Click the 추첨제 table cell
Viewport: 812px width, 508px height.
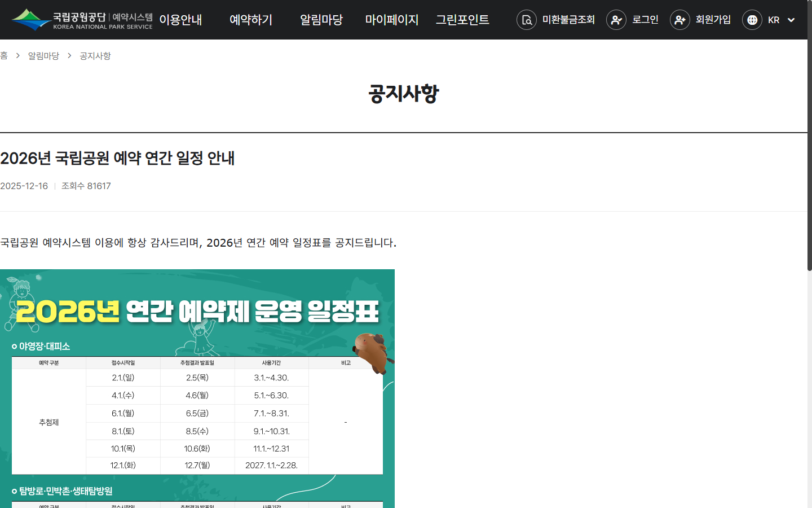49,422
